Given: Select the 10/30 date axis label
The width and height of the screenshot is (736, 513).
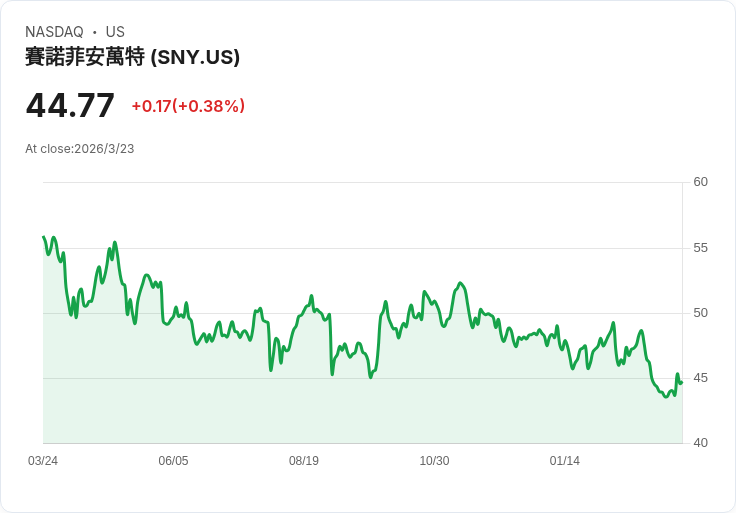Looking at the screenshot, I should pos(434,461).
